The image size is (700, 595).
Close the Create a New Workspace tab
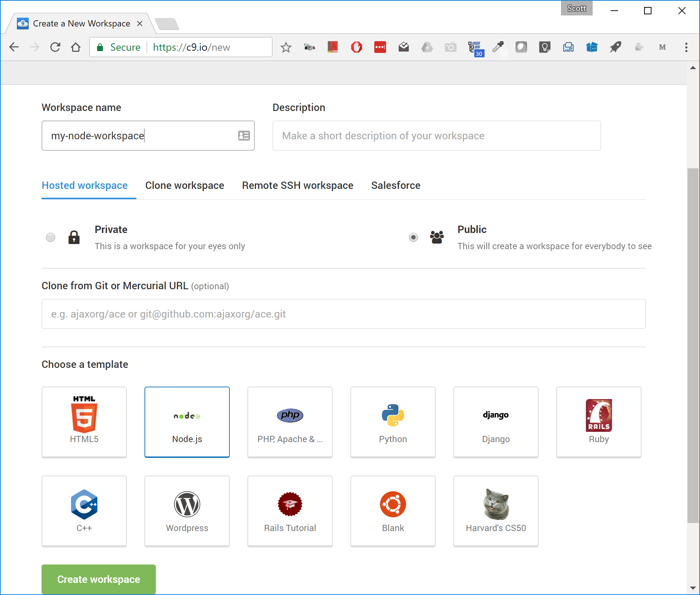point(140,24)
